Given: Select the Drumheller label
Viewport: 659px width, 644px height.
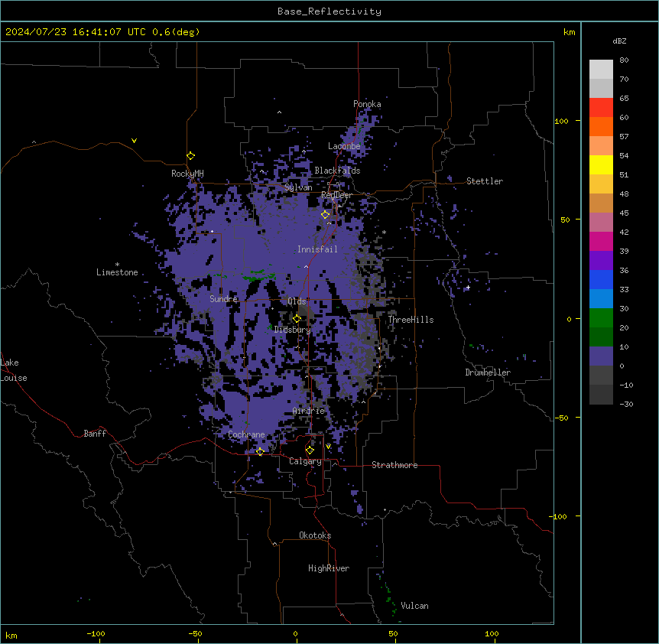Looking at the screenshot, I should (488, 372).
